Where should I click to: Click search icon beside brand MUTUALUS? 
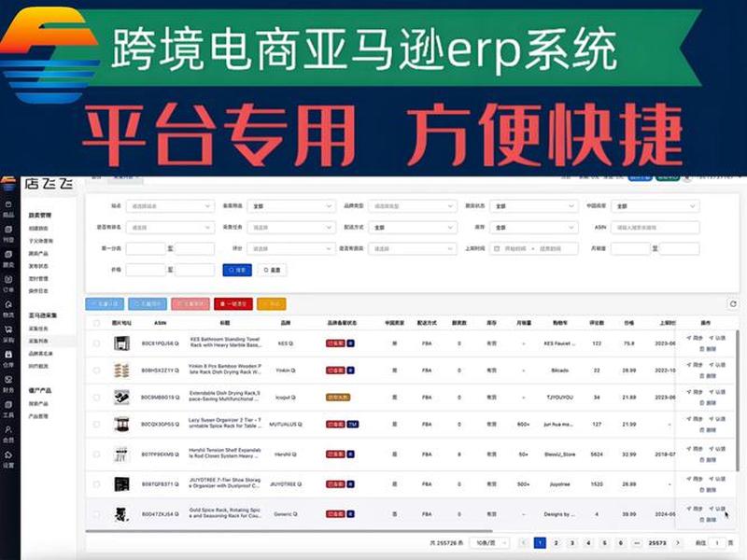[x=300, y=425]
